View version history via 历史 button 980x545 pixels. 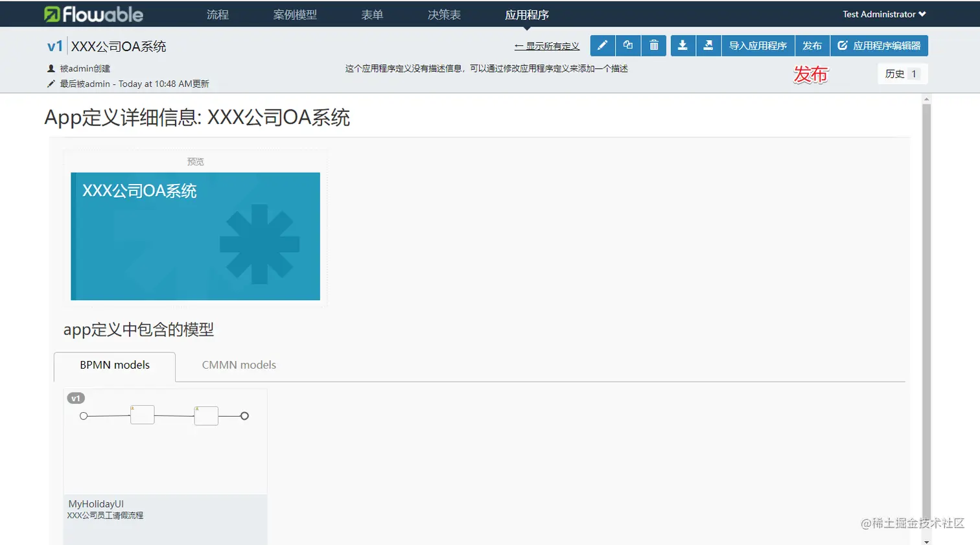901,73
